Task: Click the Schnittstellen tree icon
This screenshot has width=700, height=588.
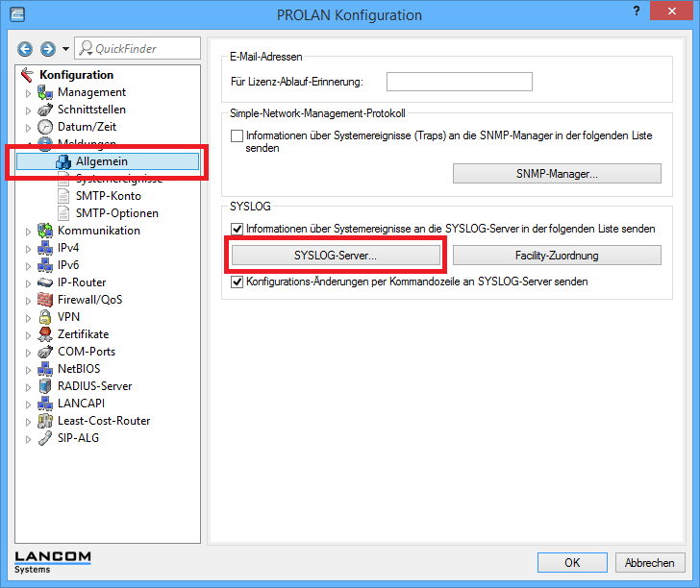Action: point(45,110)
